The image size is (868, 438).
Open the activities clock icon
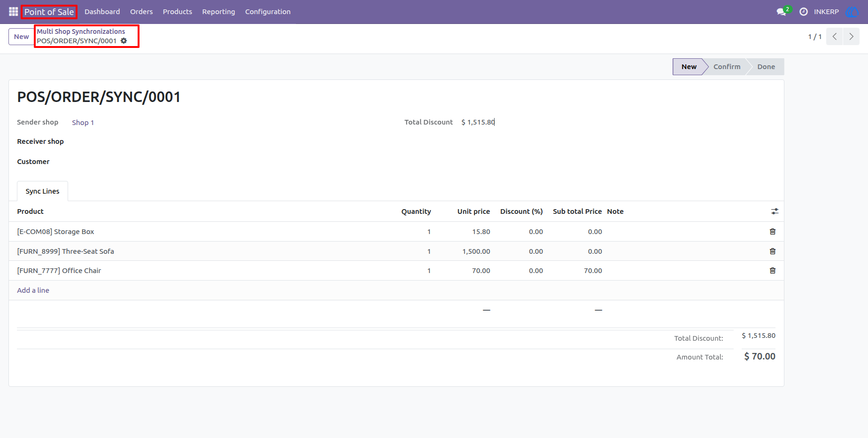point(804,12)
